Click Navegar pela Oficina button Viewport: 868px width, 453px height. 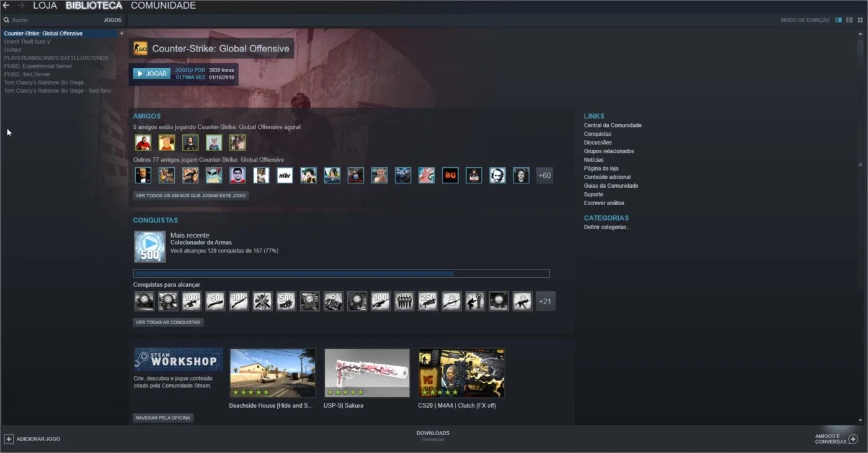pyautogui.click(x=163, y=418)
